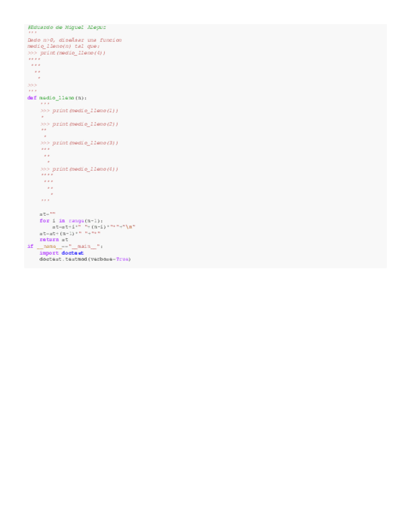Click the doctest ">>> print(medio_lleno(3))"
411x532 pixels.
[79, 143]
